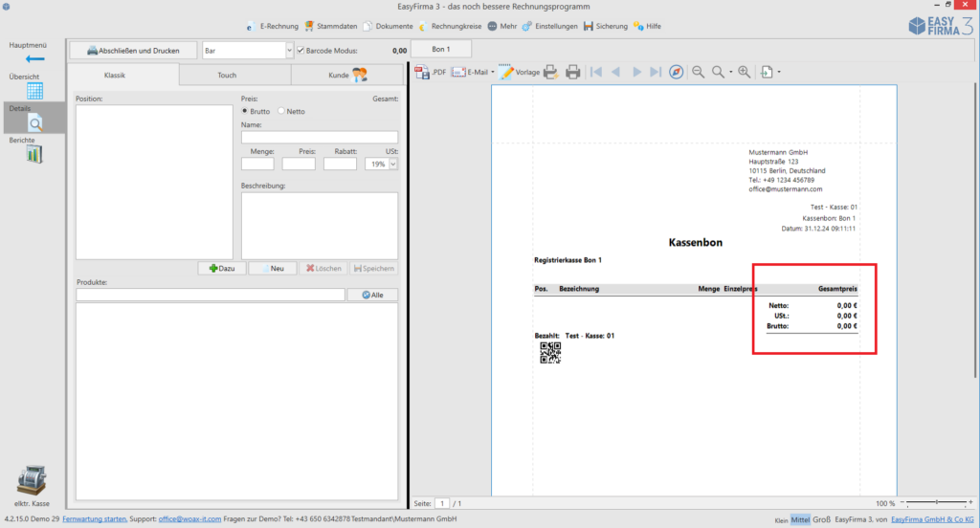Zoom out with the minus magnifier
This screenshot has width=980, height=528.
698,73
